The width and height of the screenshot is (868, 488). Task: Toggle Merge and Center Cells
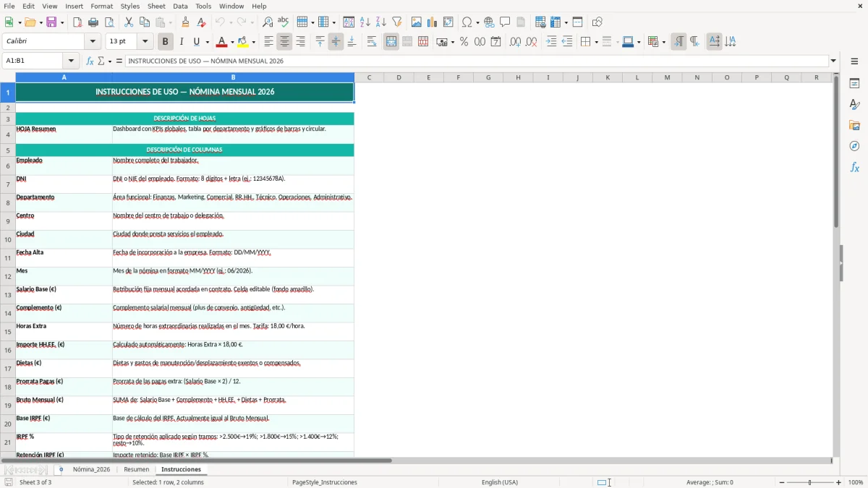[x=391, y=42]
